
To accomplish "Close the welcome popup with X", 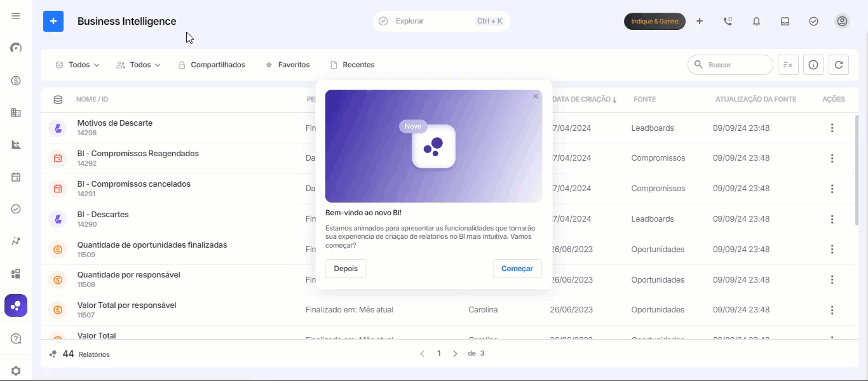I will [536, 97].
